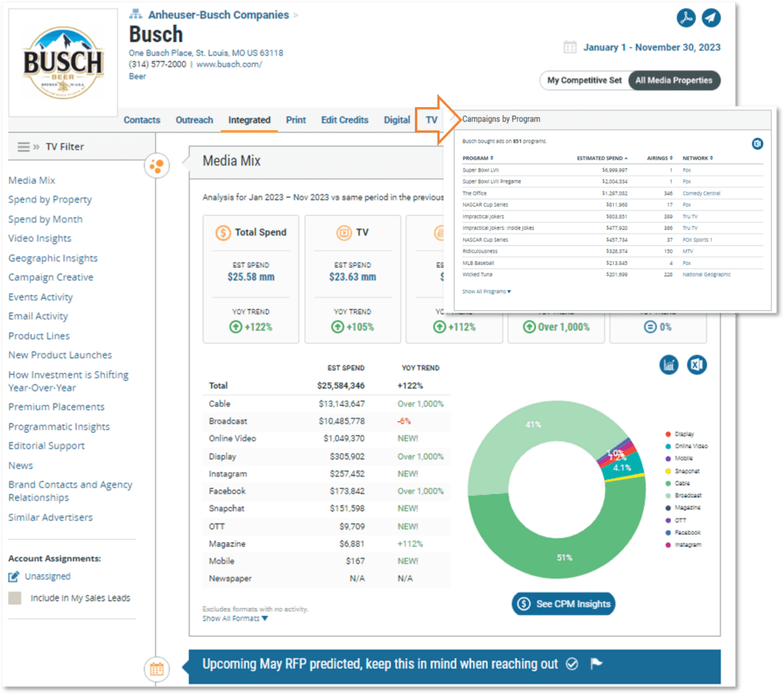This screenshot has width=784, height=694.
Task: Click the edit icon beside Unassigned
Action: (x=14, y=577)
